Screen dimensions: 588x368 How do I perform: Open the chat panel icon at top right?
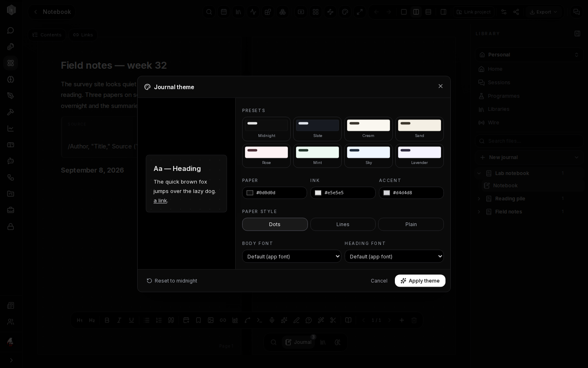pos(577,12)
